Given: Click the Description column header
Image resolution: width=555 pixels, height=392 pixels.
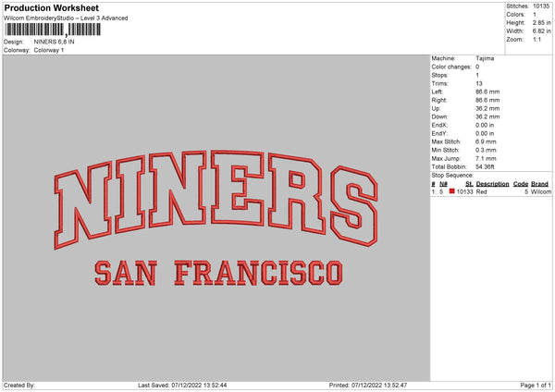Looking at the screenshot, I should pyautogui.click(x=492, y=184).
